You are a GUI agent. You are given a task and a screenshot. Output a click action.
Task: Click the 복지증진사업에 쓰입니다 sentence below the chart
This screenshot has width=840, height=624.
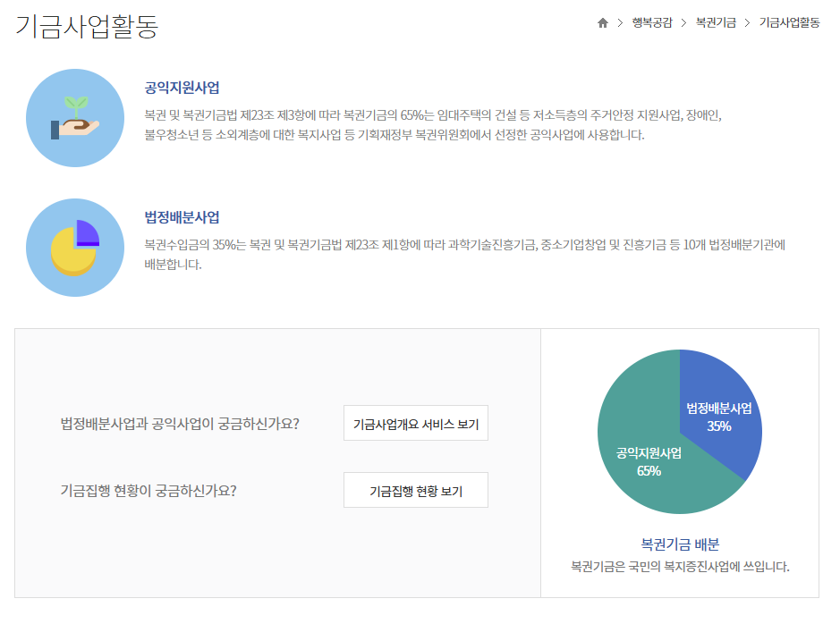point(680,567)
